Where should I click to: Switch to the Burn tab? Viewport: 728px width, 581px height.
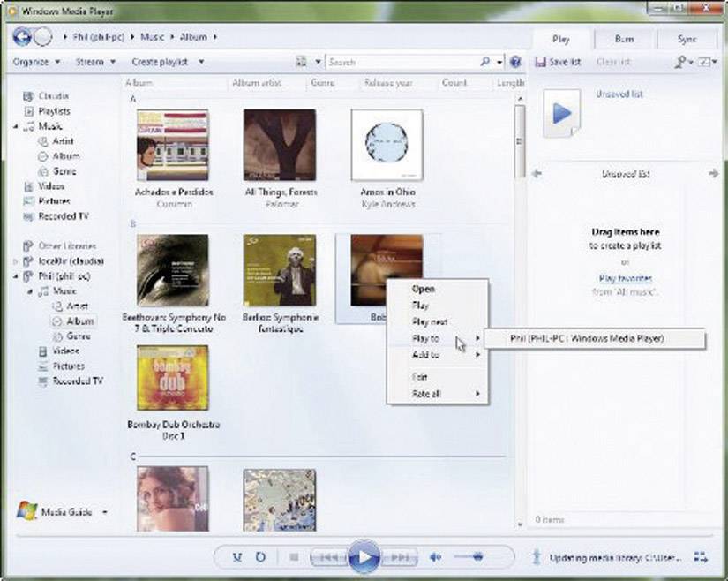click(624, 40)
